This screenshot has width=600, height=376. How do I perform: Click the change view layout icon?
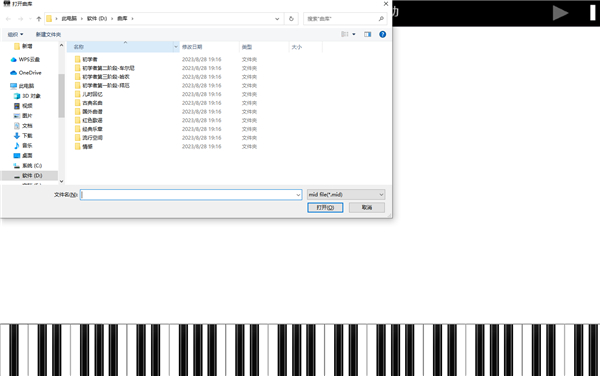[345, 34]
